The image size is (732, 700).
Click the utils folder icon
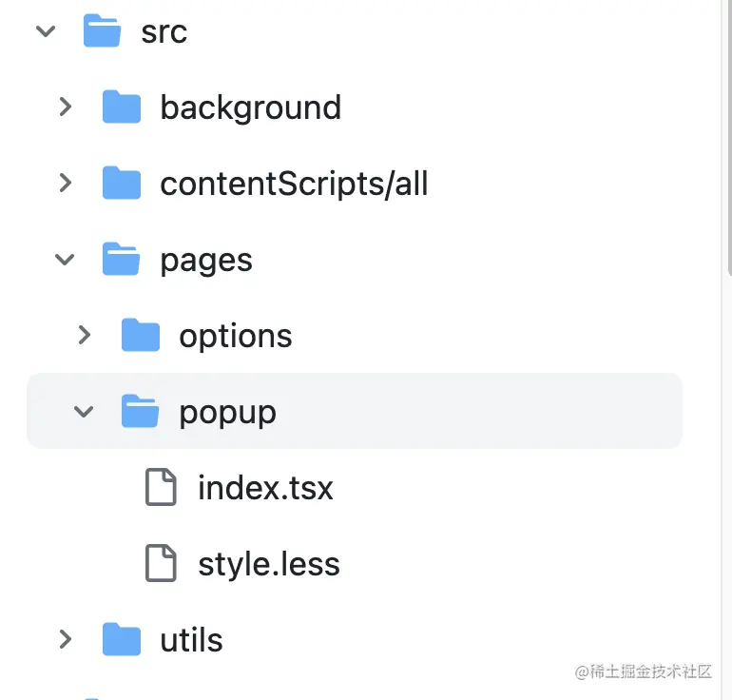122,639
